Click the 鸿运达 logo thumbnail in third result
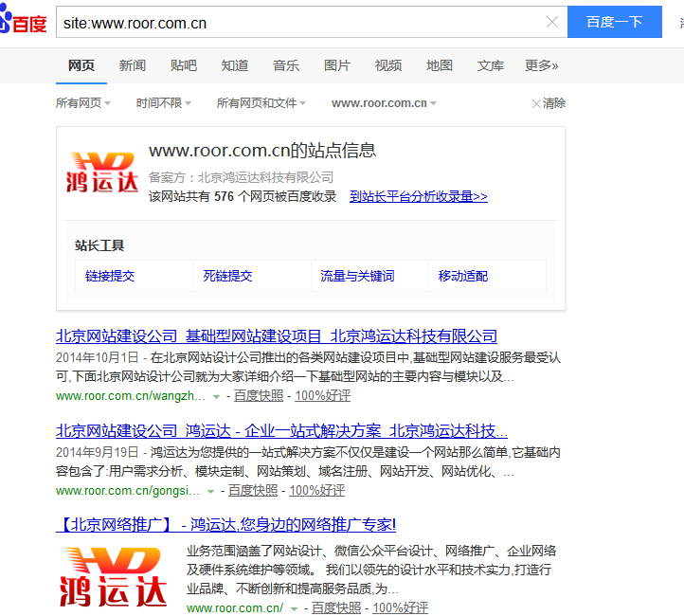 (114, 576)
